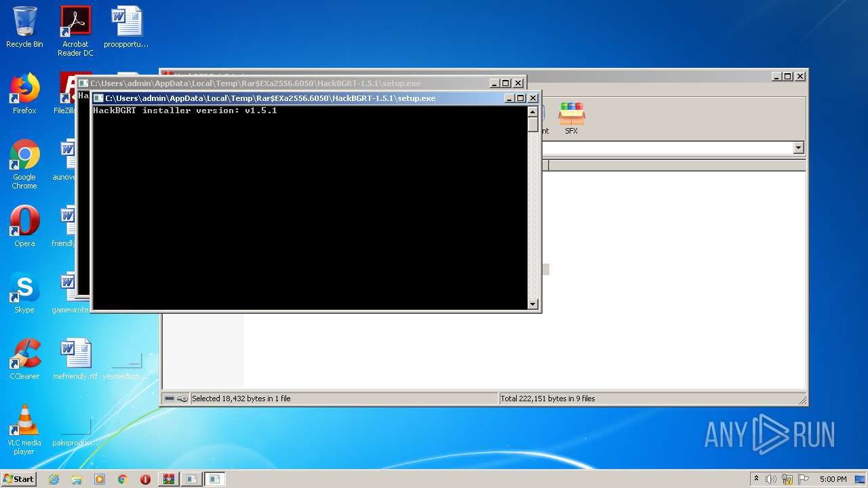
Task: Click the front console title bar path
Action: pyautogui.click(x=271, y=98)
